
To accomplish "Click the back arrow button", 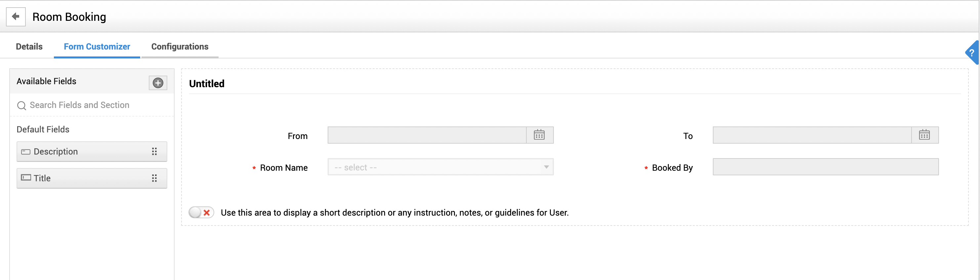I will point(16,17).
